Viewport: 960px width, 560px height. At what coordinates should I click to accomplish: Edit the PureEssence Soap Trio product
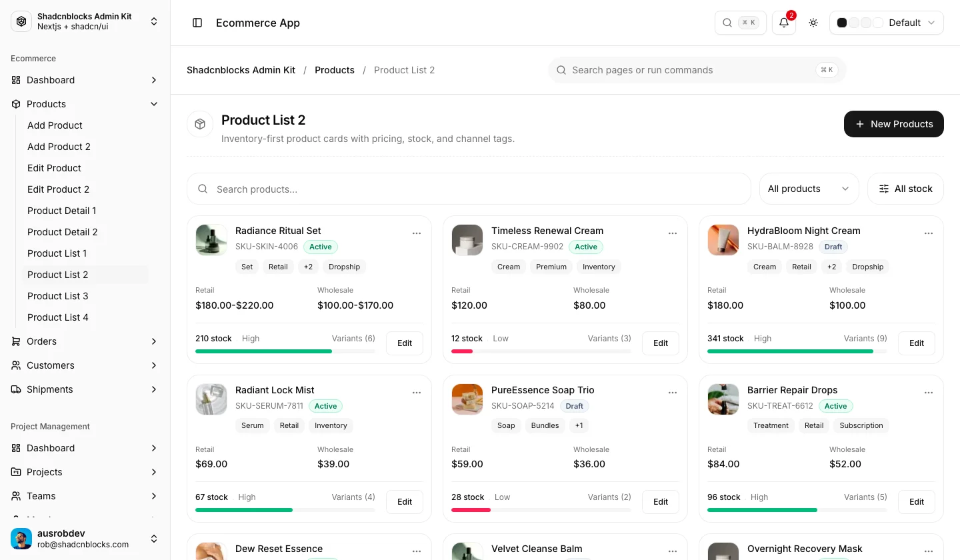coord(661,502)
